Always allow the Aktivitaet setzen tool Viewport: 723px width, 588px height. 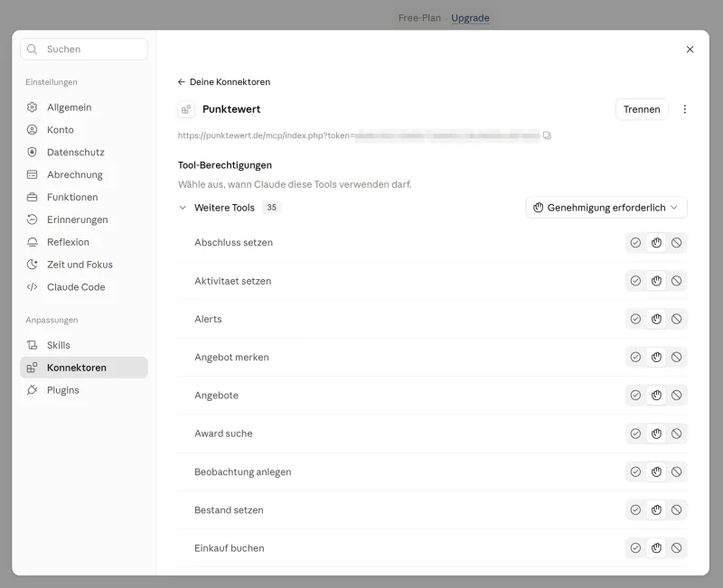[635, 281]
